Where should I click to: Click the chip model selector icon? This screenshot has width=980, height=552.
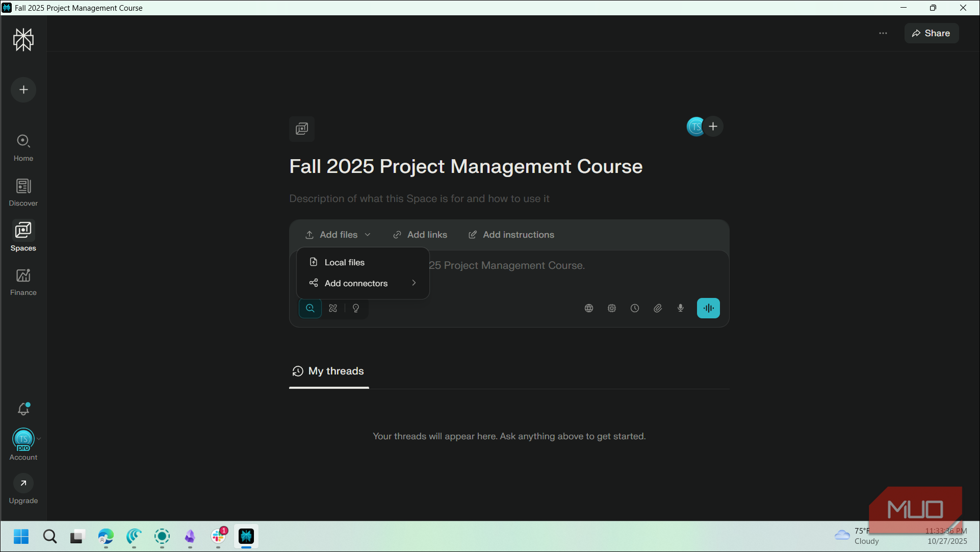click(x=612, y=308)
